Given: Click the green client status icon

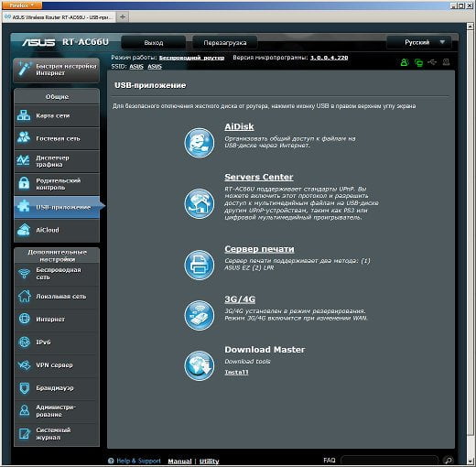Looking at the screenshot, I should click(x=405, y=62).
